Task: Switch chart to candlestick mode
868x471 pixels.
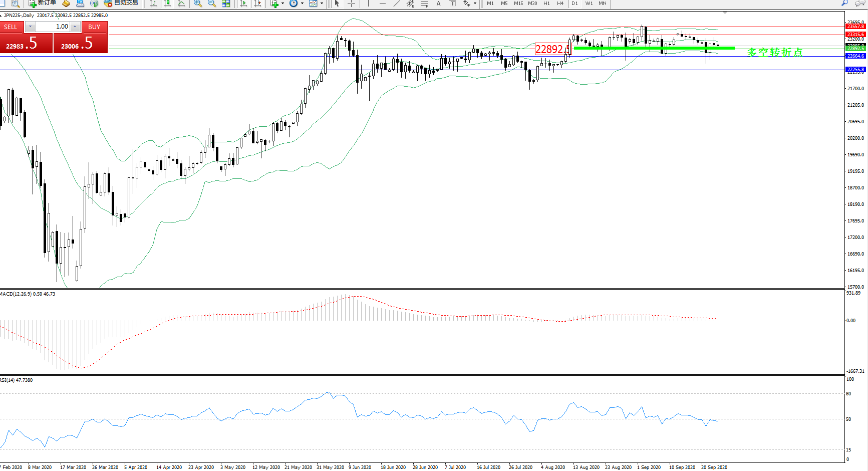Action: pyautogui.click(x=167, y=4)
